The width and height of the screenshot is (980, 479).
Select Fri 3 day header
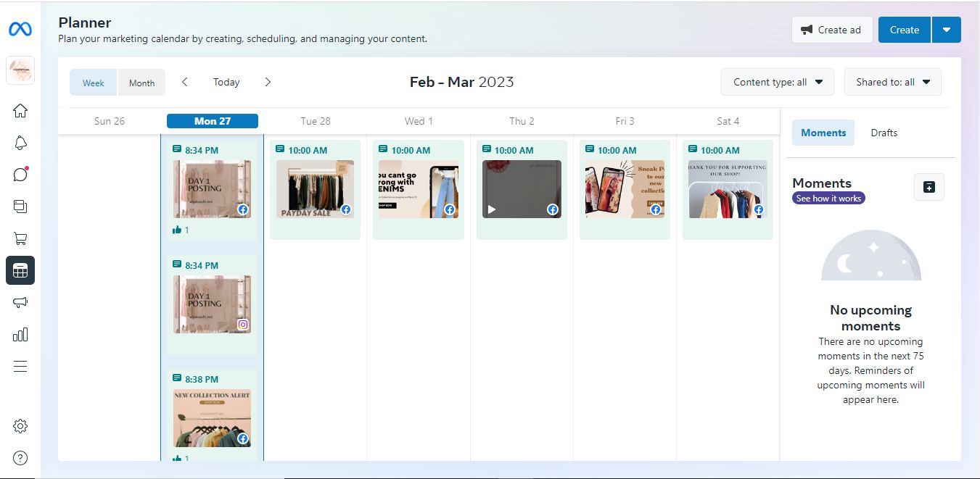point(625,121)
